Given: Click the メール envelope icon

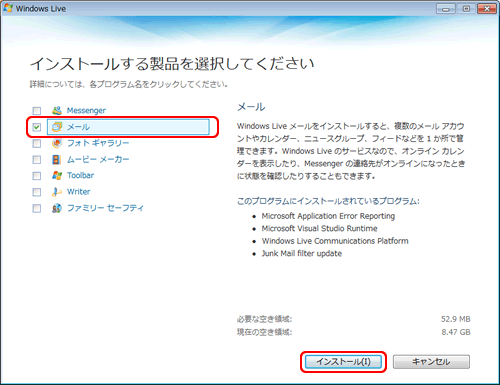Looking at the screenshot, I should (x=57, y=127).
